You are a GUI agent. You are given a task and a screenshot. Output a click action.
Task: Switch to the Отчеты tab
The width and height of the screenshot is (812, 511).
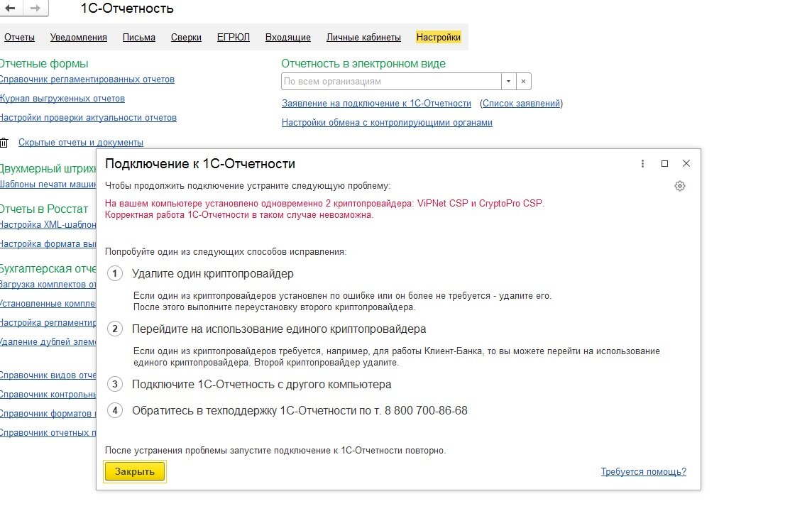(x=19, y=38)
